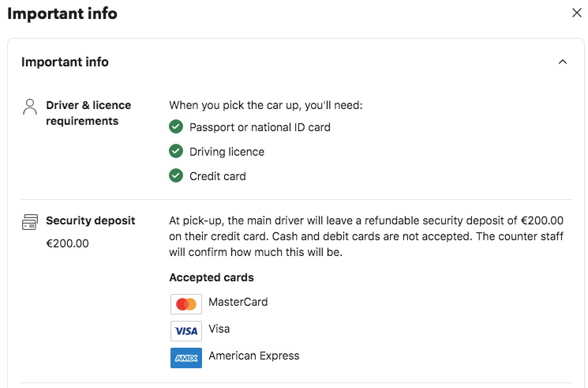Click the driver person icon
Viewport: 588px width, 388px height.
[30, 107]
